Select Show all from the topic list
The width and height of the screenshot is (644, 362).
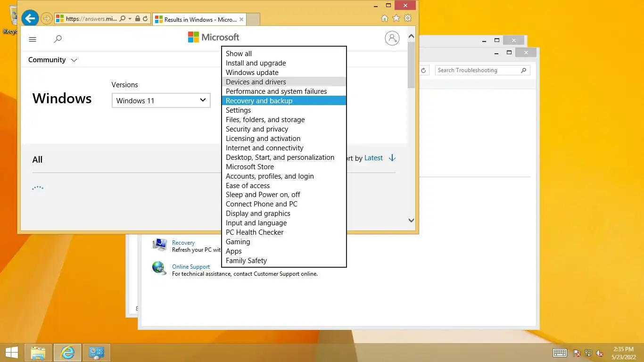pos(284,54)
